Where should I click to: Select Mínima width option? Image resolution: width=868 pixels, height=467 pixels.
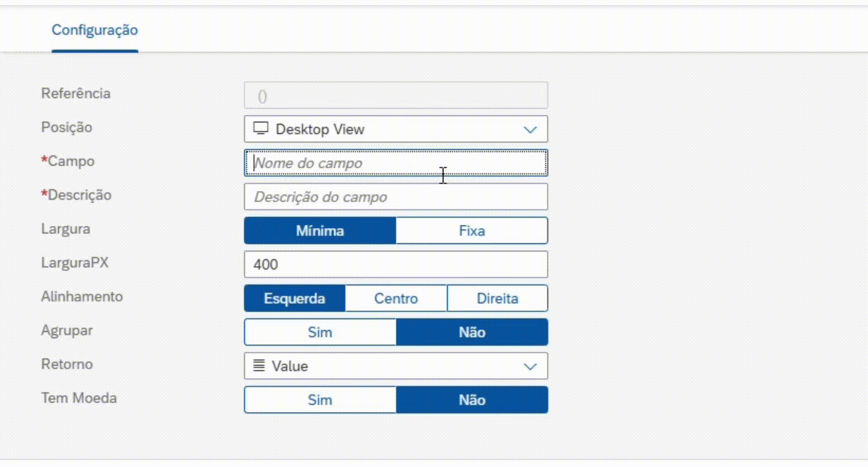tap(320, 231)
